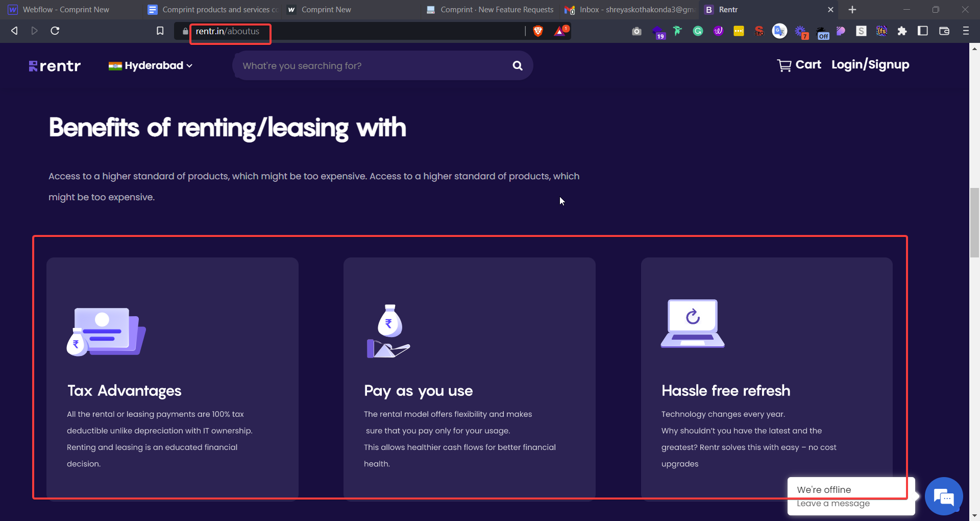The height and width of the screenshot is (521, 980).
Task: Click the page vertical scrollbar thumb
Action: (975, 222)
